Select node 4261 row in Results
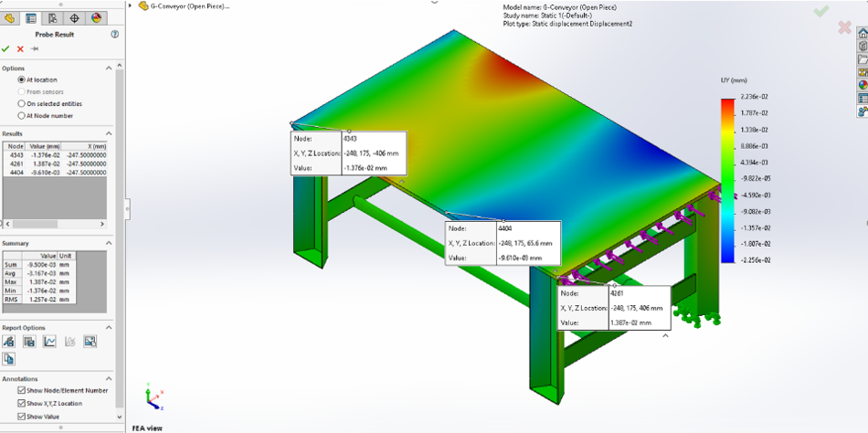 (x=55, y=164)
